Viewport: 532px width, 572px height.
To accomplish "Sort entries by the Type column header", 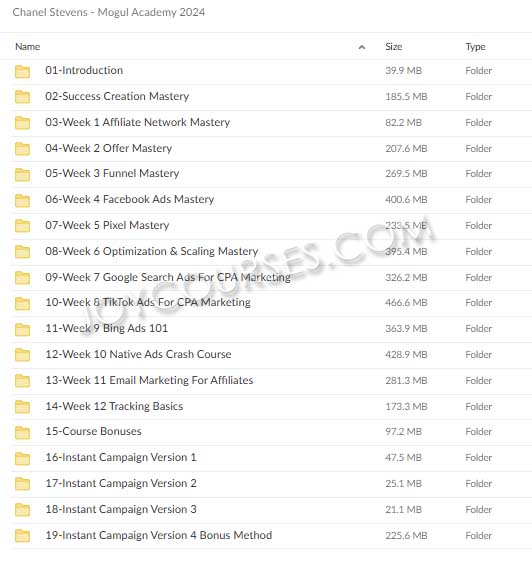I will [x=475, y=47].
